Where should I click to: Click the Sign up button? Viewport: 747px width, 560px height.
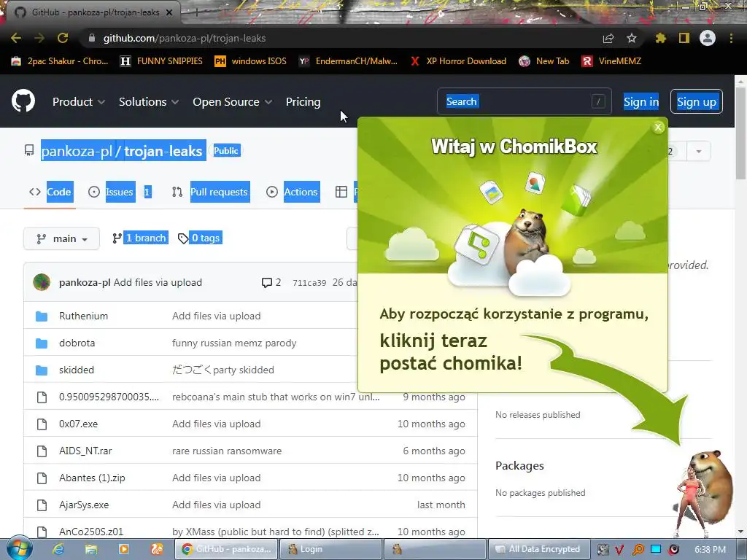click(x=697, y=102)
